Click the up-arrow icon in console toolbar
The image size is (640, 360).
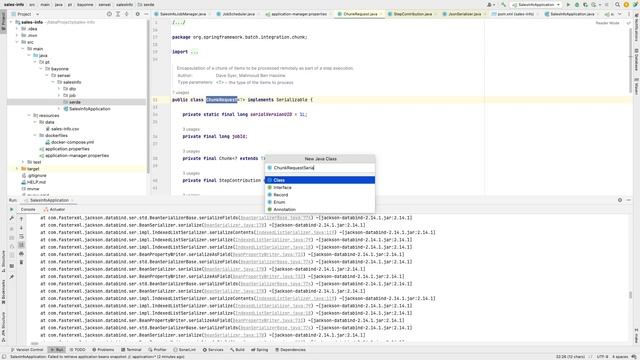tap(21, 219)
